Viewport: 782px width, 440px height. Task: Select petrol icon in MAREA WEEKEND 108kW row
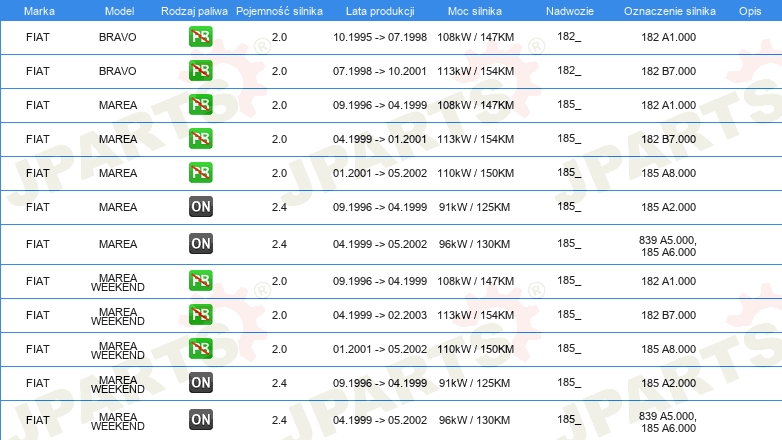click(200, 280)
